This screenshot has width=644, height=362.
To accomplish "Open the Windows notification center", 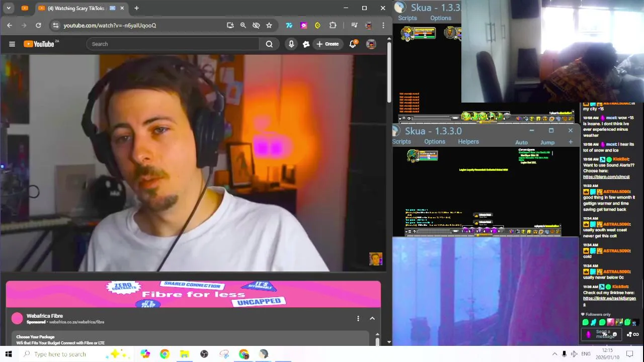I will coord(630,354).
